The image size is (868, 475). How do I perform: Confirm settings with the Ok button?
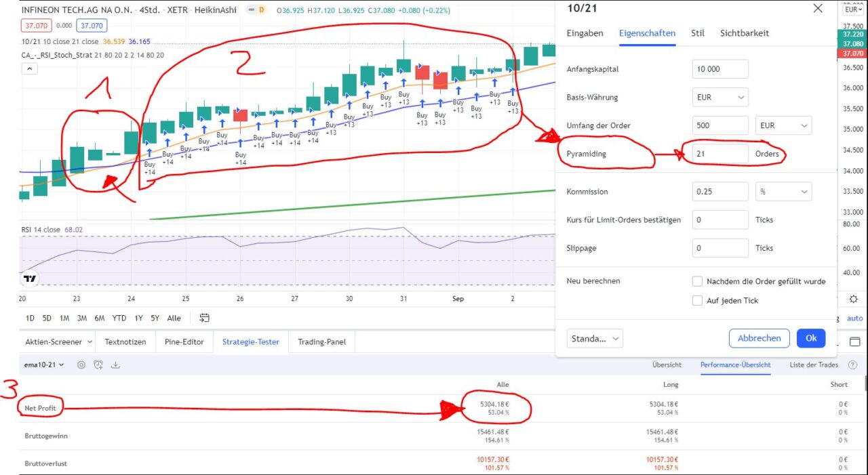click(811, 338)
